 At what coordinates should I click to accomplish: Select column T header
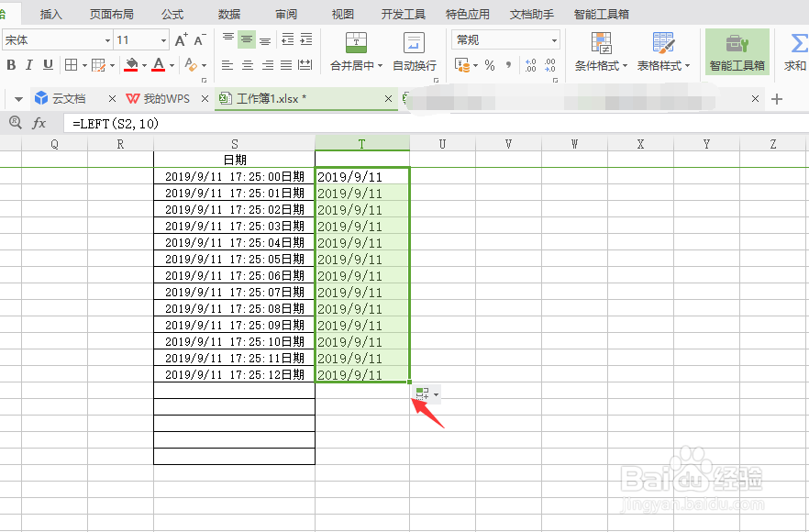(362, 144)
